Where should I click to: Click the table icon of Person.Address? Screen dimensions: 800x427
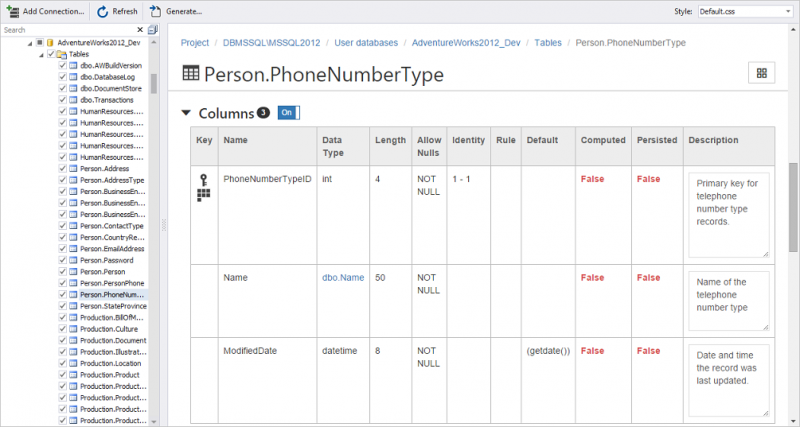(73, 168)
